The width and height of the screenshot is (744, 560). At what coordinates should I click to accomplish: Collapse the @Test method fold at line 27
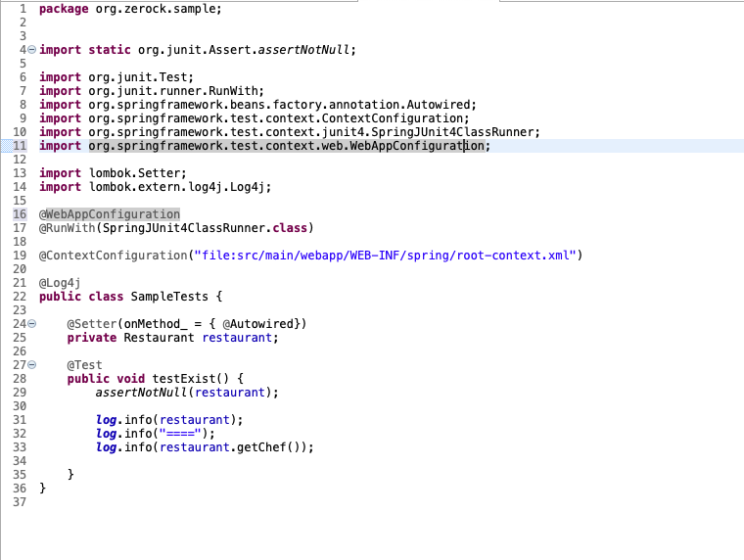(31, 365)
